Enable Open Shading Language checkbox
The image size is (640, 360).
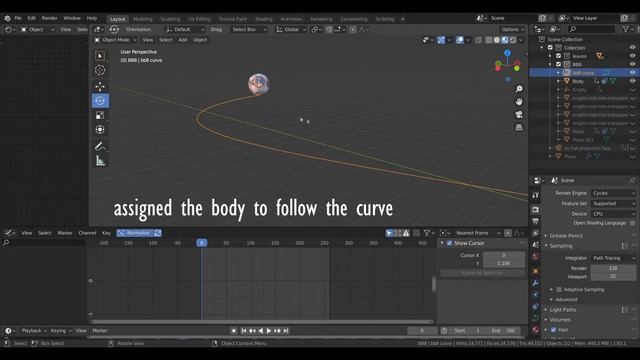coord(632,223)
